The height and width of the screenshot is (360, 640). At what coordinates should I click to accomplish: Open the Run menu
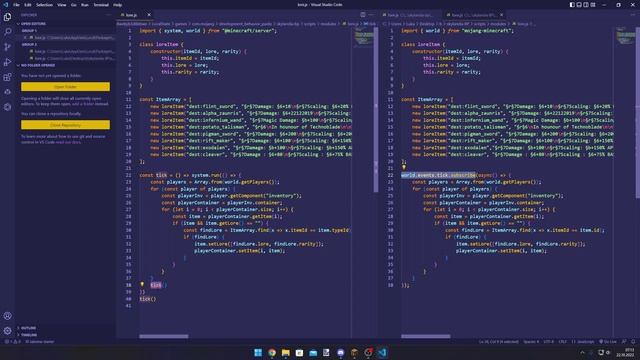pyautogui.click(x=84, y=5)
